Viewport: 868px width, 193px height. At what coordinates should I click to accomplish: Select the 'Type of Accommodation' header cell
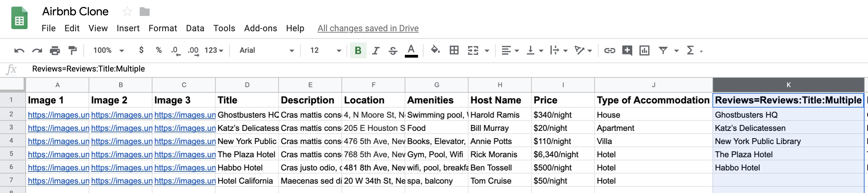tap(653, 100)
